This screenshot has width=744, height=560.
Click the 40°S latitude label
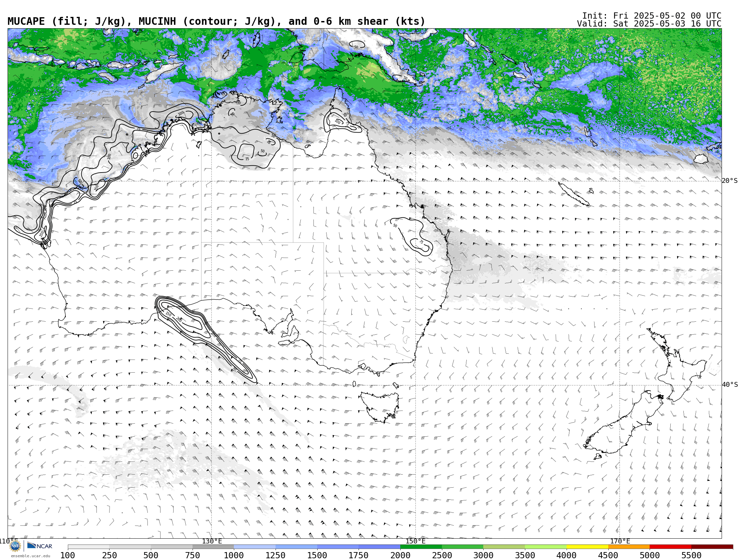pos(730,385)
